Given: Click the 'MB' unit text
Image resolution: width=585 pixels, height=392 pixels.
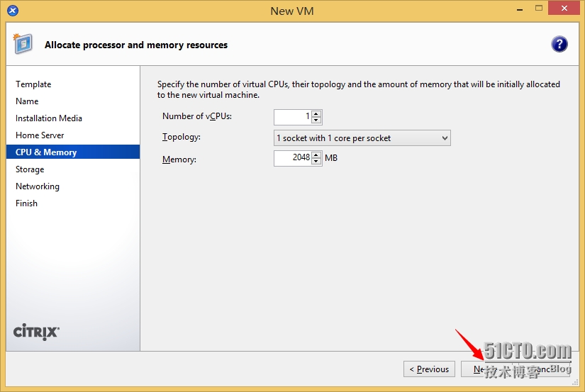Looking at the screenshot, I should 331,158.
